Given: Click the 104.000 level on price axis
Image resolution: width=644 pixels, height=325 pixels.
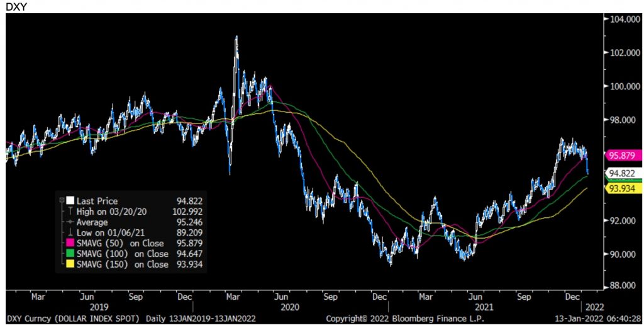Looking at the screenshot, I should point(622,20).
